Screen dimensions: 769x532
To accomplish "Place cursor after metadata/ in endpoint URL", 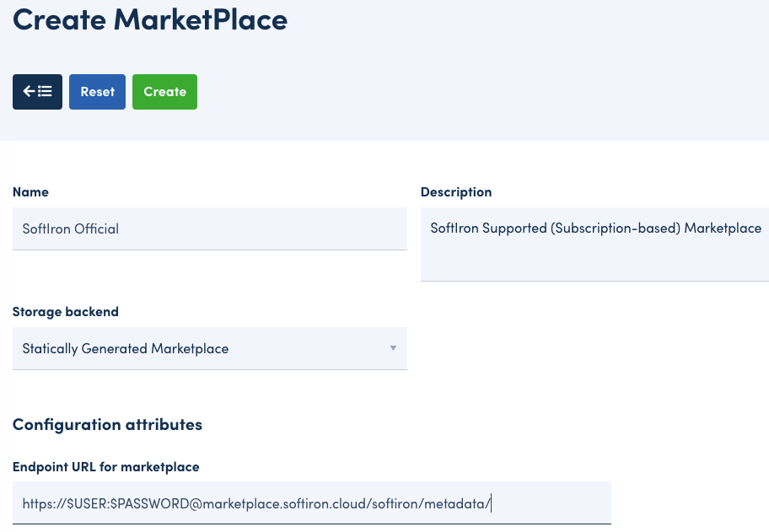I will coord(491,504).
